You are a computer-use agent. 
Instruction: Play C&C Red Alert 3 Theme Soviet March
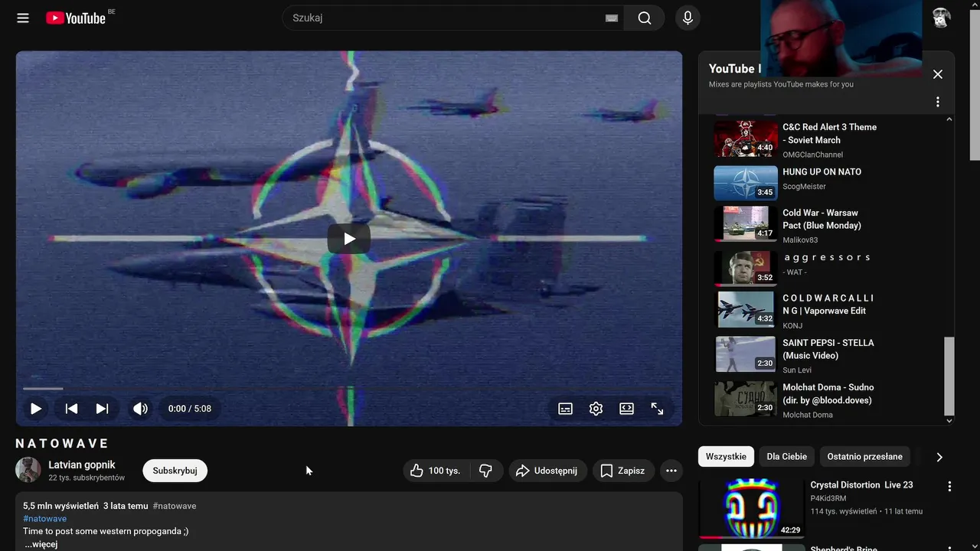pyautogui.click(x=829, y=133)
